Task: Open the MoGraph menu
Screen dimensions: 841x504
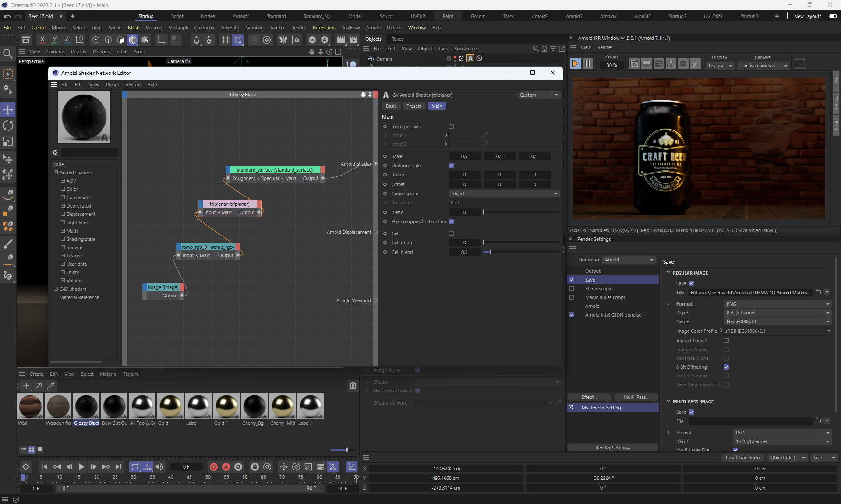Action: tap(178, 28)
